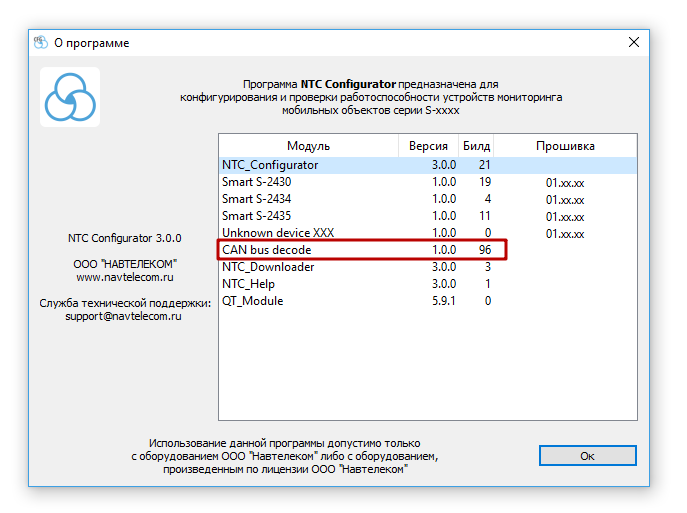Click the ООО "НАВТЕЛЕКОМ" company label
This screenshot has width=687, height=513.
tap(125, 264)
